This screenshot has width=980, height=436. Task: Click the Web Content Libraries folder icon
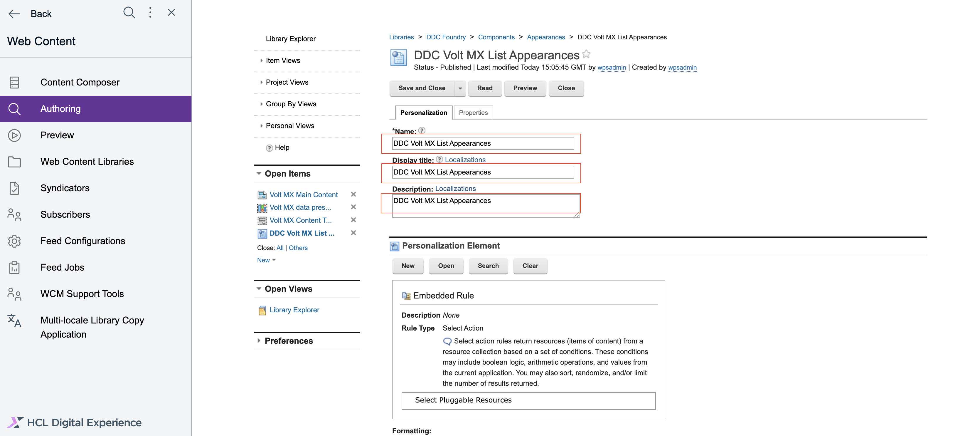coord(14,162)
